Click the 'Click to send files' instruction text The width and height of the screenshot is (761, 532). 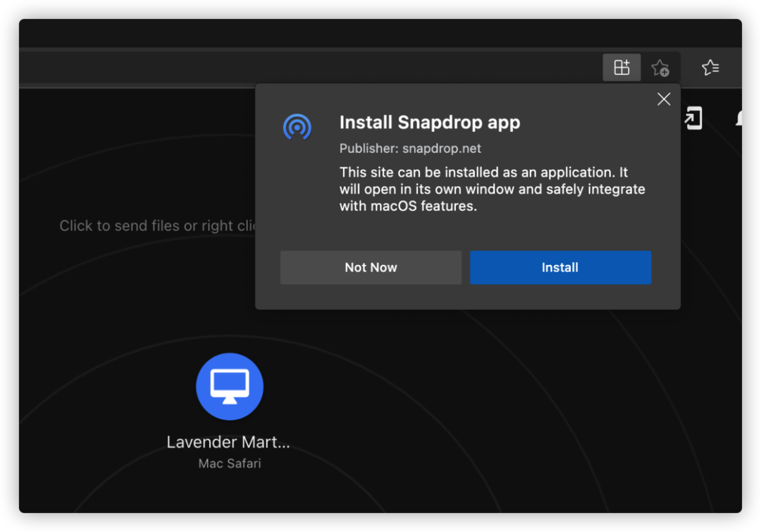[156, 226]
